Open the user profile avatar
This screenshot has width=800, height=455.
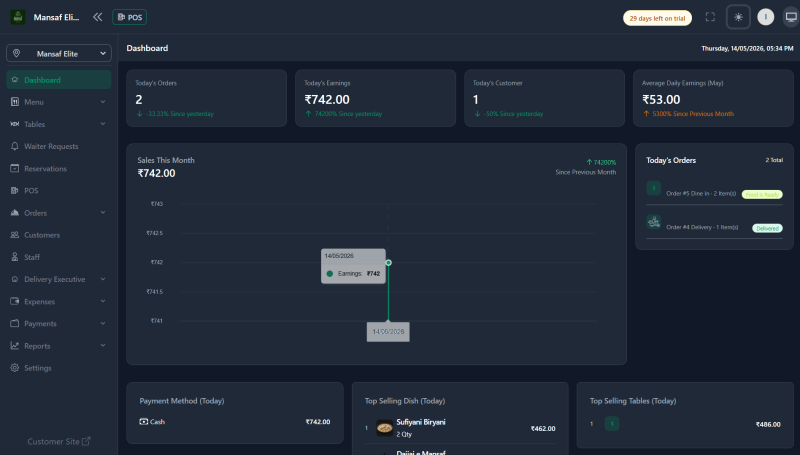pyautogui.click(x=765, y=17)
